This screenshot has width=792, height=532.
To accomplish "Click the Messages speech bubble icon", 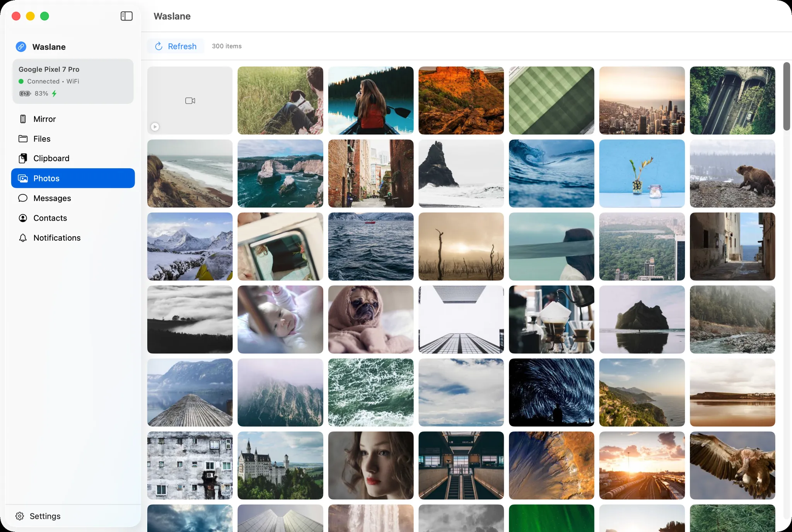I will click(x=23, y=198).
